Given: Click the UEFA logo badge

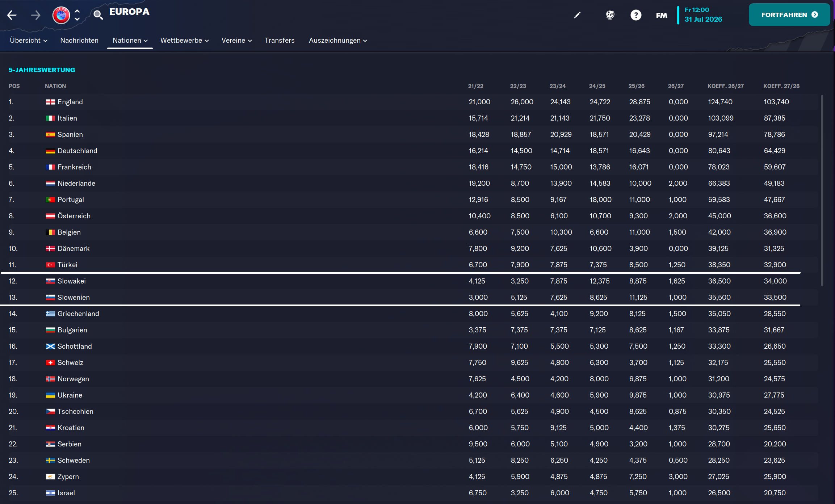Looking at the screenshot, I should [x=61, y=15].
